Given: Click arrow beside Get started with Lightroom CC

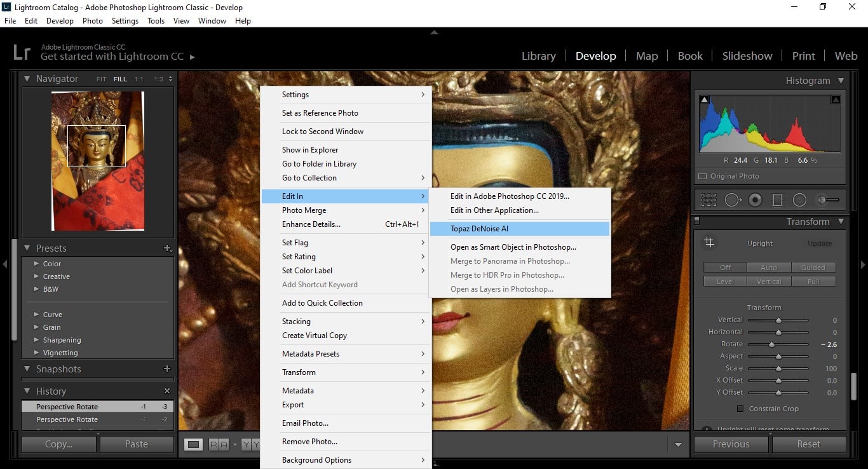Looking at the screenshot, I should point(193,57).
